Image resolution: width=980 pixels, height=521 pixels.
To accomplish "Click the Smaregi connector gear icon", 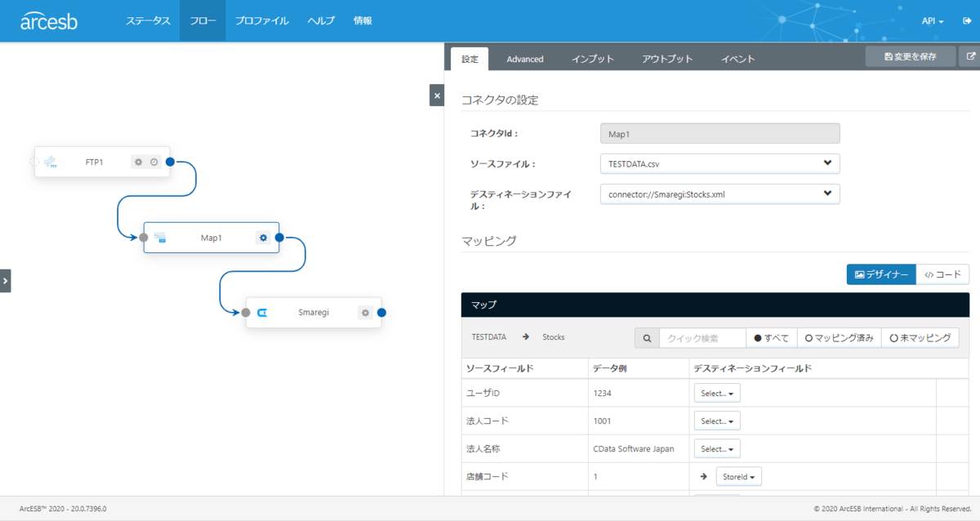I will coord(366,313).
